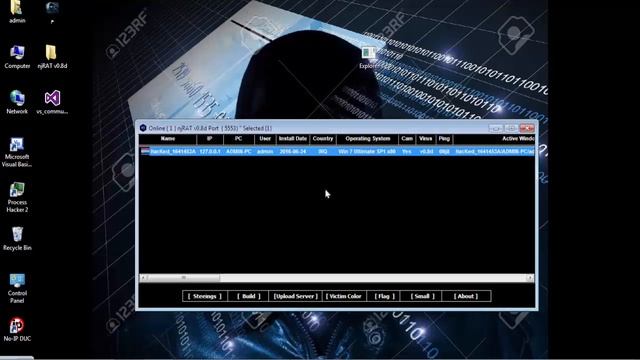
Task: Maximize the njRAT window
Action: point(511,128)
